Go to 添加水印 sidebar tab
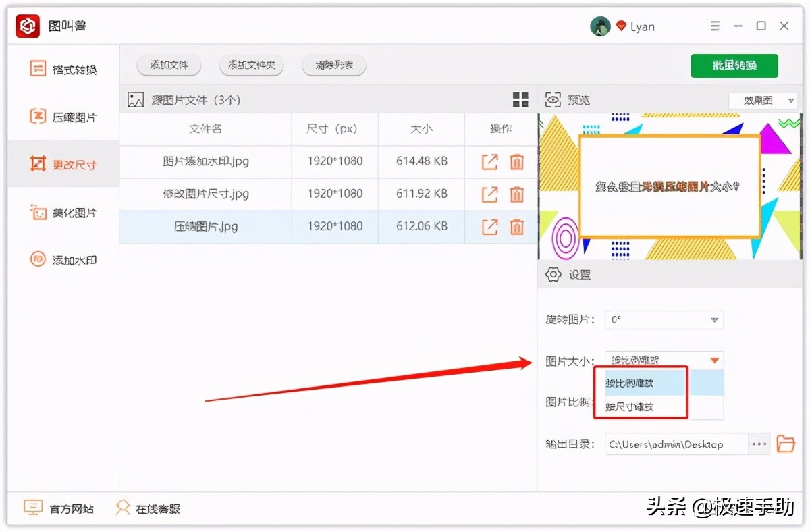This screenshot has width=810, height=532. (63, 260)
